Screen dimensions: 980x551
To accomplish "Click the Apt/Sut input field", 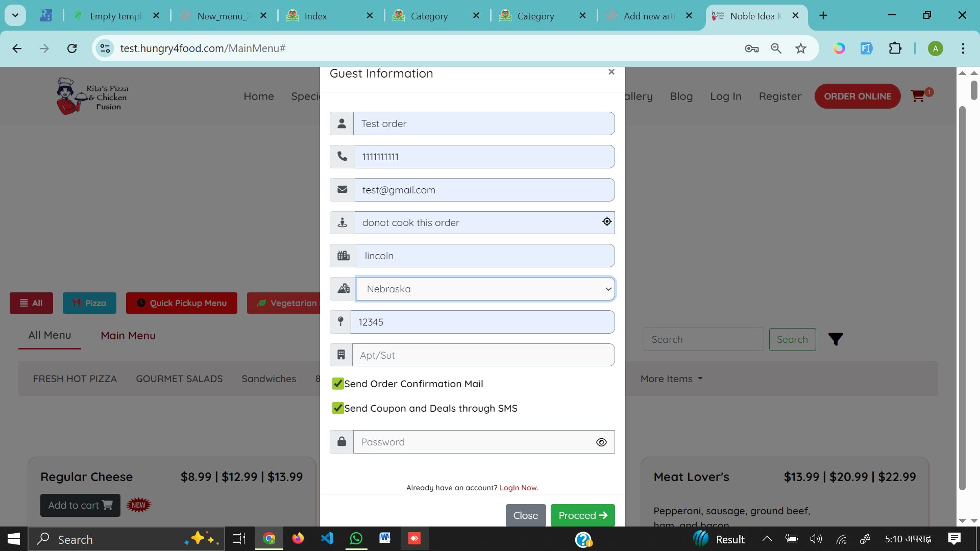I will (x=483, y=355).
